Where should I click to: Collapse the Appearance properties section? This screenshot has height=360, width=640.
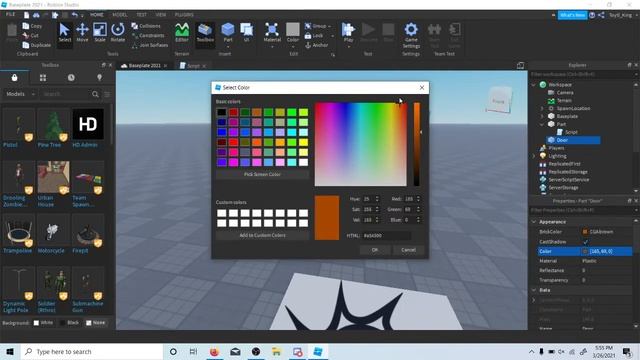(x=533, y=222)
